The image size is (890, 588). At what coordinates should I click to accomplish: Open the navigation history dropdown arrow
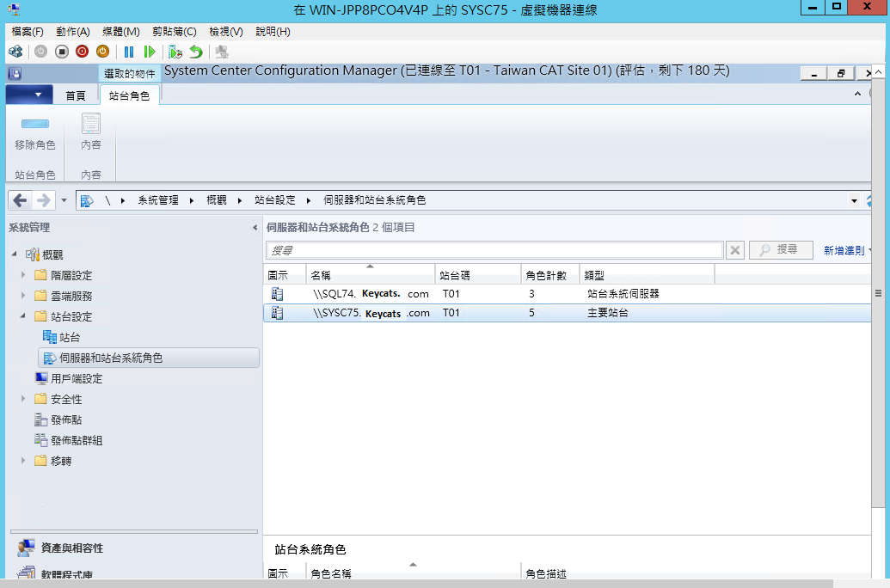click(x=64, y=200)
